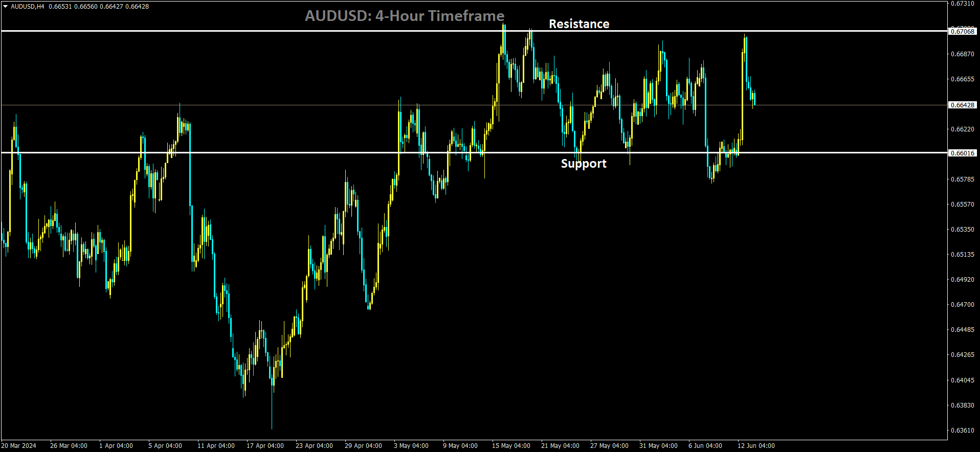The image size is (980, 452).
Task: Click the 3 May 04:00 time label
Action: [411, 446]
